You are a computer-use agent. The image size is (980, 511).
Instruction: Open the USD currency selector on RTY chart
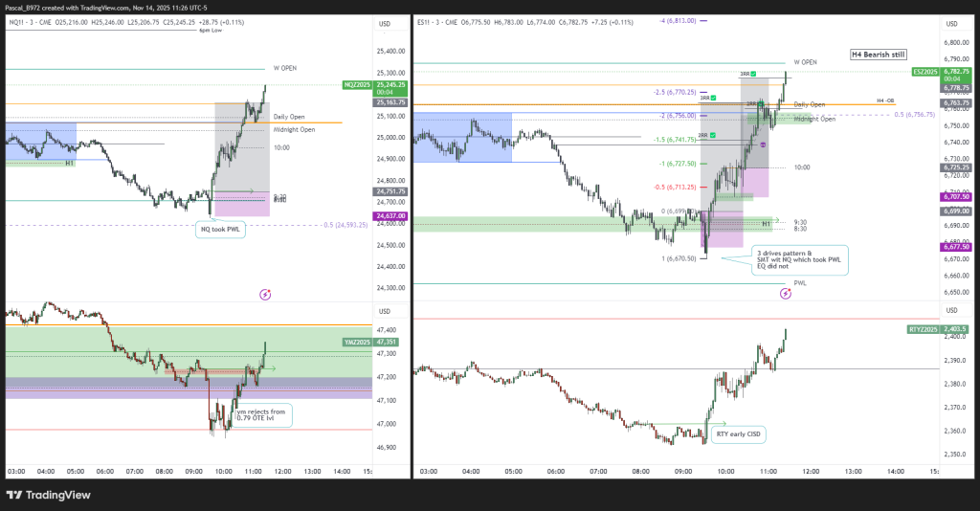point(951,311)
